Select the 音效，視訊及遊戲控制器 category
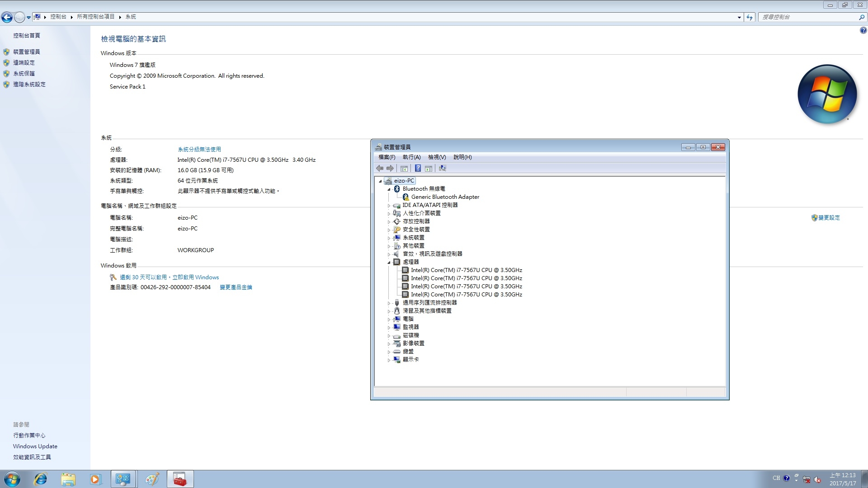The image size is (868, 488). coord(432,254)
